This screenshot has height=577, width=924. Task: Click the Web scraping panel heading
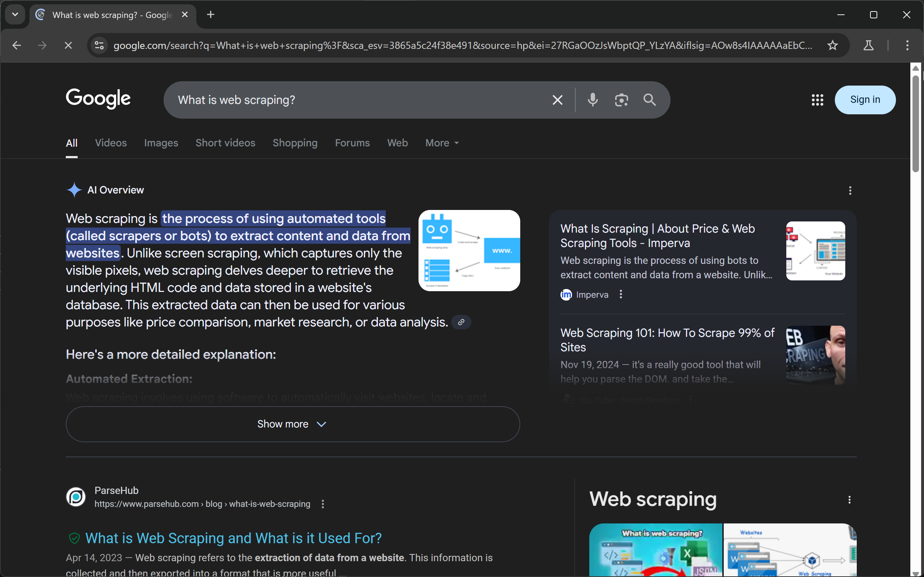tap(653, 499)
